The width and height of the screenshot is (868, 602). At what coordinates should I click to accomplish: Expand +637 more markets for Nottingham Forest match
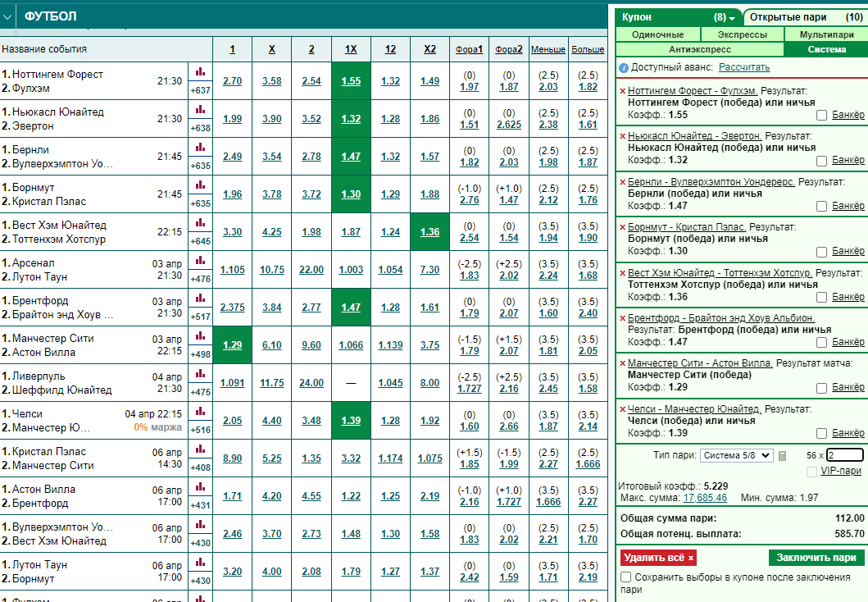coord(200,90)
